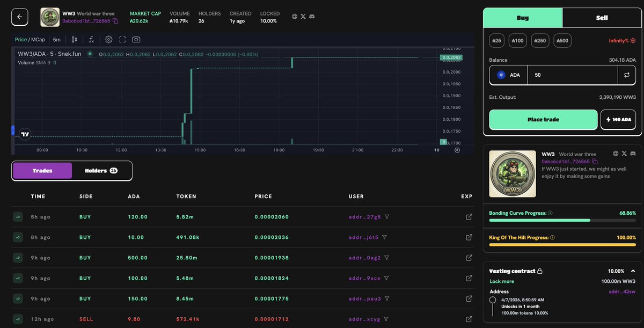Open the X profile link in header
Viewport: 644px width, 328px height.
click(303, 17)
